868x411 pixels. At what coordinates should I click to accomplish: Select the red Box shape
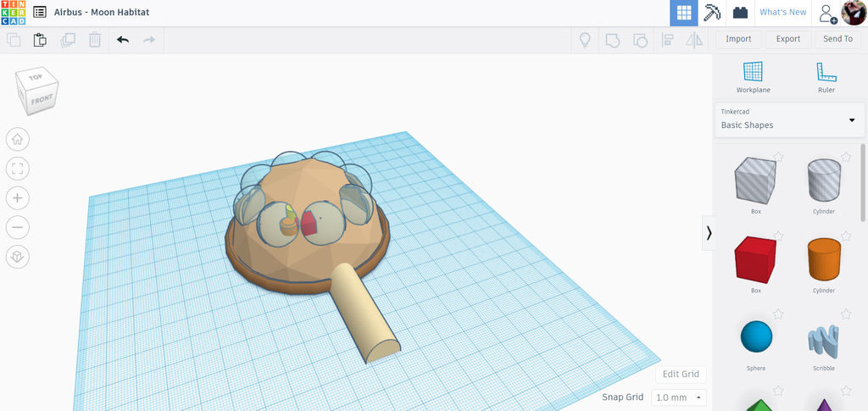pos(755,259)
